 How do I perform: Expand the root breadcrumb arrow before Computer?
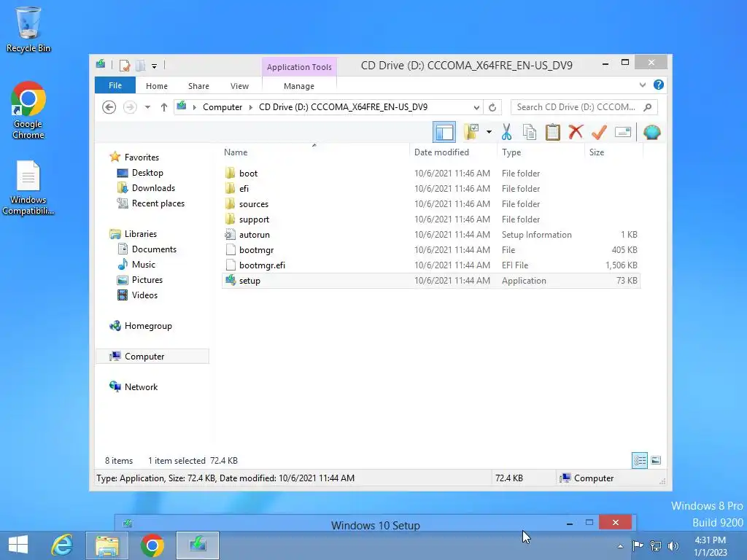point(194,107)
